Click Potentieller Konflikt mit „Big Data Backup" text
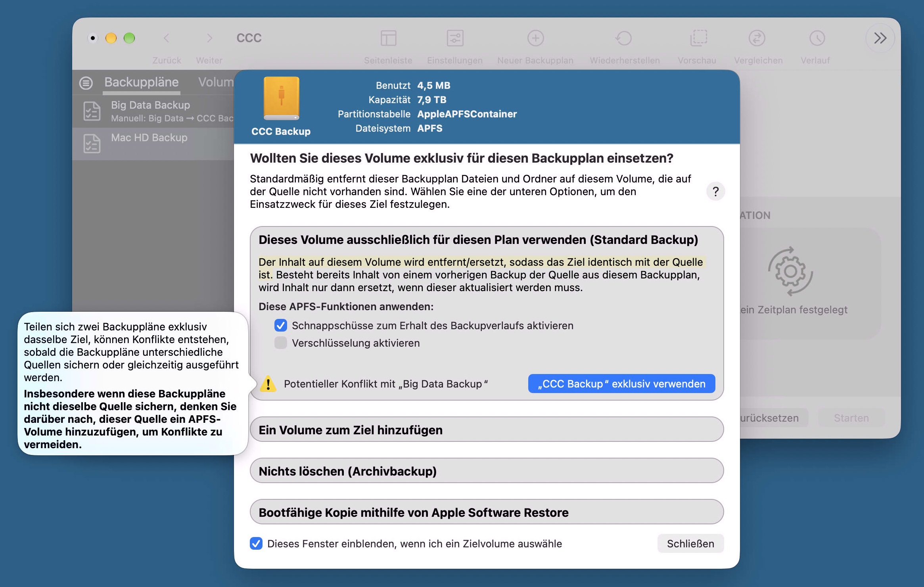Viewport: 924px width, 587px height. tap(385, 384)
